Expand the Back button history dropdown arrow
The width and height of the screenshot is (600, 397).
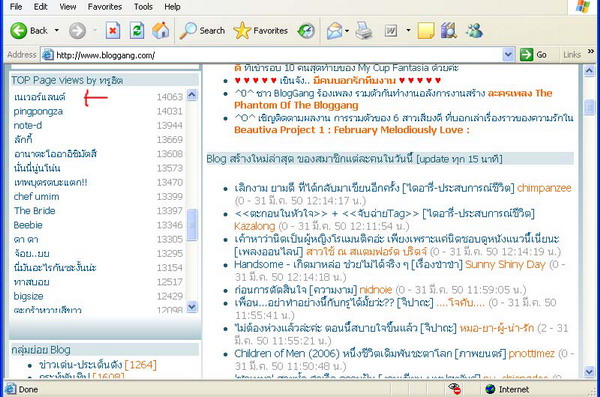click(x=57, y=30)
